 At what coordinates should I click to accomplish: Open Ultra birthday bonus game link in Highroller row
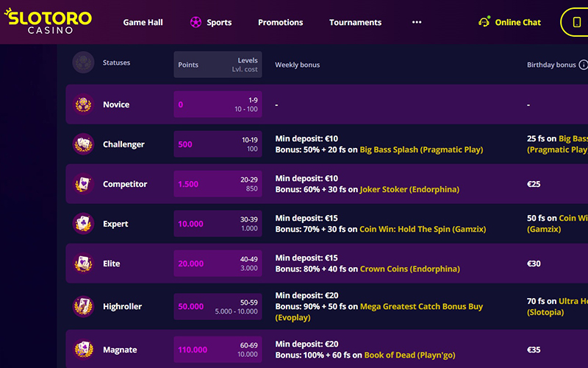pos(573,301)
